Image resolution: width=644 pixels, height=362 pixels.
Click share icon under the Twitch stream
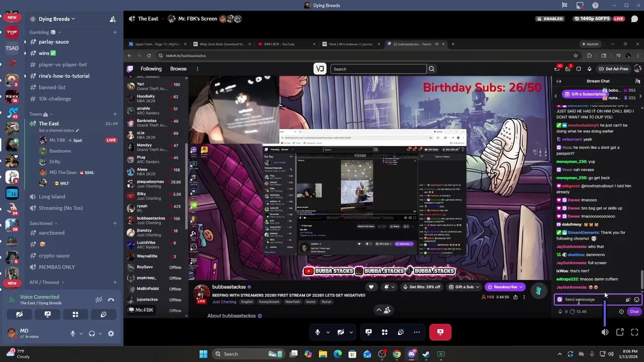[515, 297]
